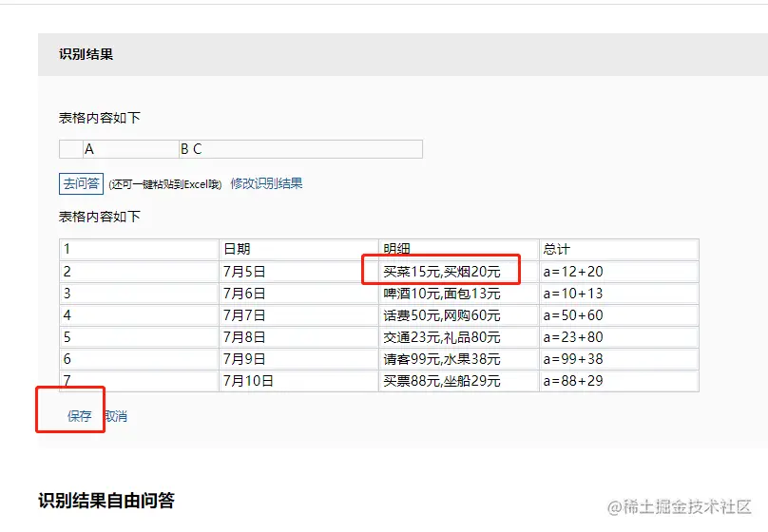768x532 pixels.
Task: Open the 修改识别结果 link
Action: (266, 183)
